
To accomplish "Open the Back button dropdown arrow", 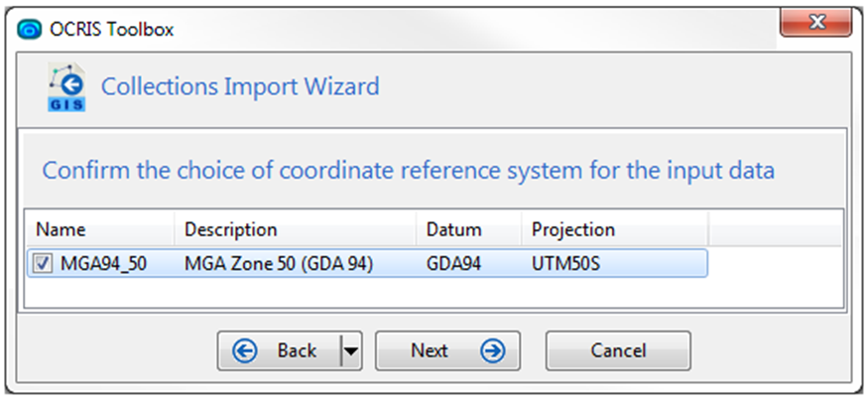I will tap(351, 351).
